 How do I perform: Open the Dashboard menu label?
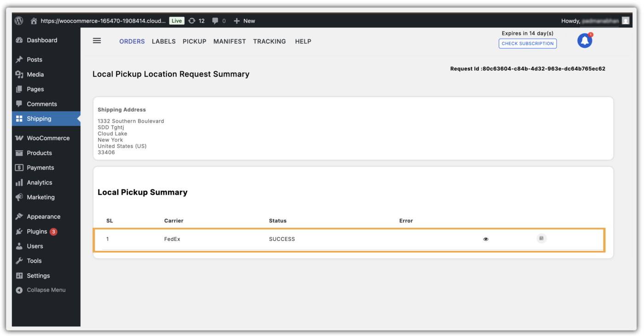tap(42, 40)
